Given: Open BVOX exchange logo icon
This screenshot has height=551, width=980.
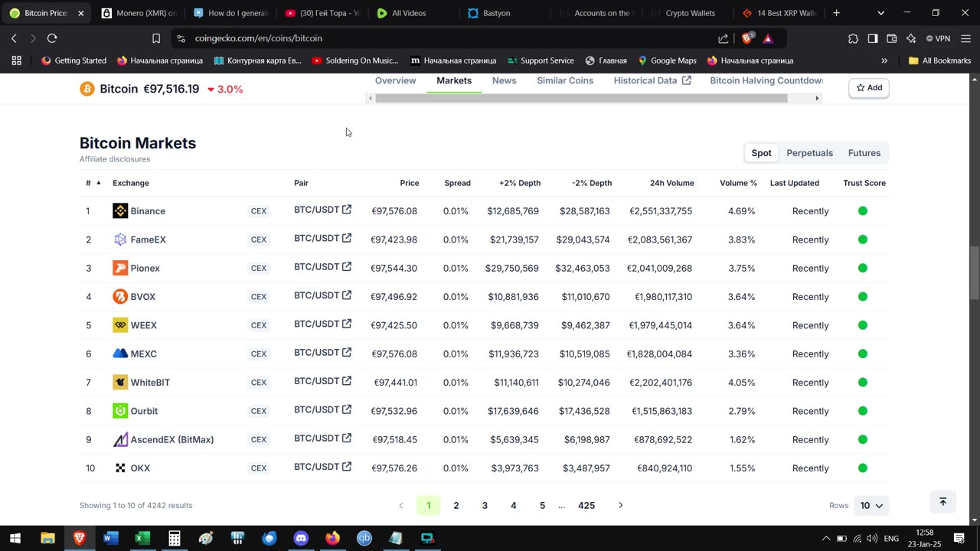Looking at the screenshot, I should (120, 297).
